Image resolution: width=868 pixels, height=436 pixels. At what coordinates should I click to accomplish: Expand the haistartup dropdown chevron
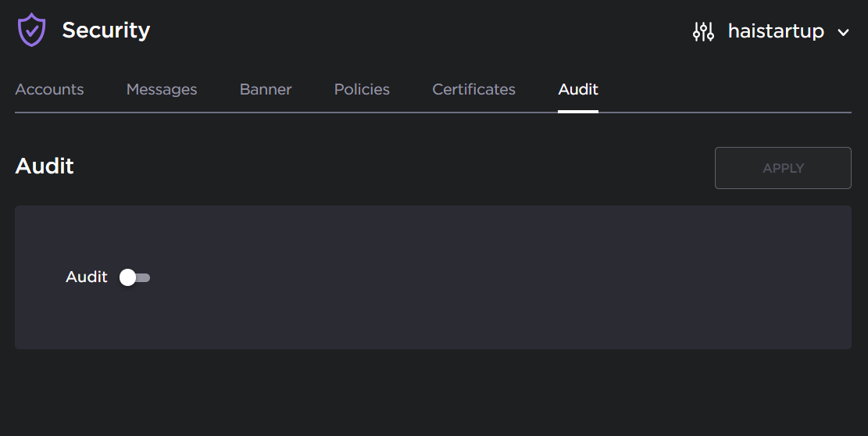tap(843, 32)
